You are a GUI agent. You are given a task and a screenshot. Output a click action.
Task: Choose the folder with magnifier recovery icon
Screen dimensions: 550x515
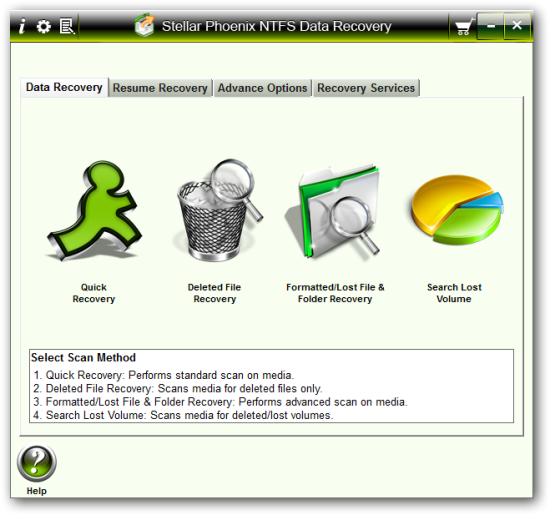click(x=332, y=211)
